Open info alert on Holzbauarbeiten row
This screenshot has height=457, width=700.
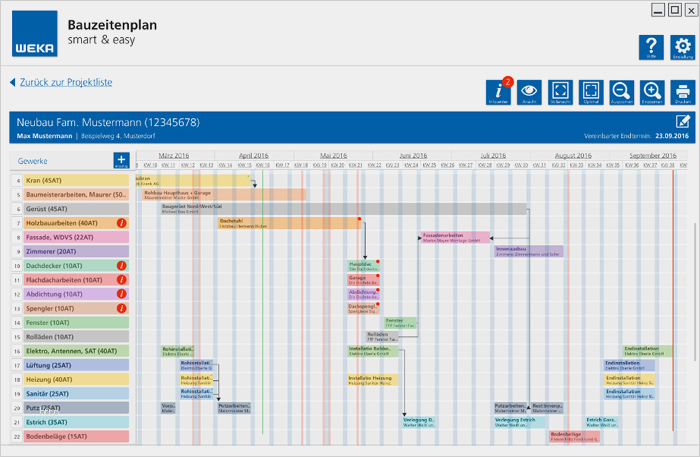click(121, 223)
